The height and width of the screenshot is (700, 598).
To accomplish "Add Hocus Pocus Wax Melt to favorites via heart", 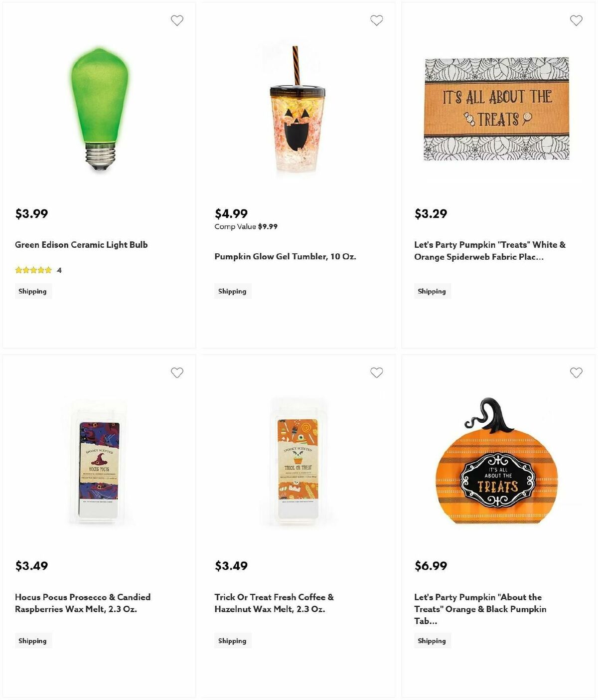I will (177, 372).
